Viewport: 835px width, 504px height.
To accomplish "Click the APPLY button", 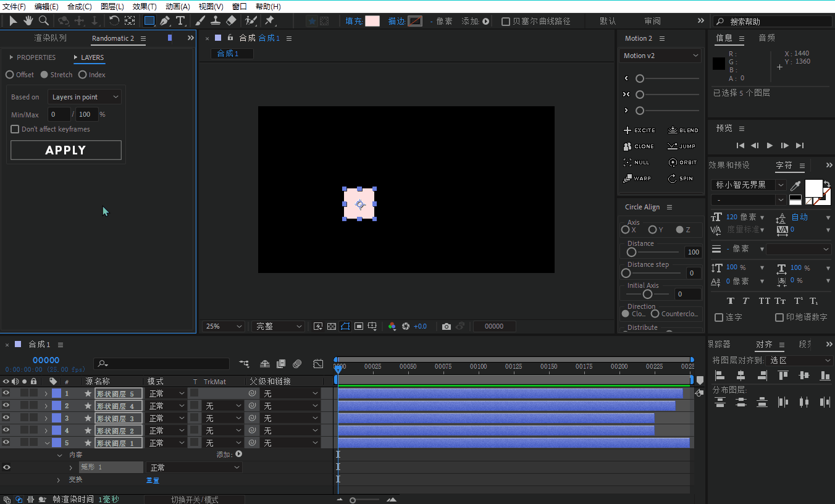I will click(66, 150).
